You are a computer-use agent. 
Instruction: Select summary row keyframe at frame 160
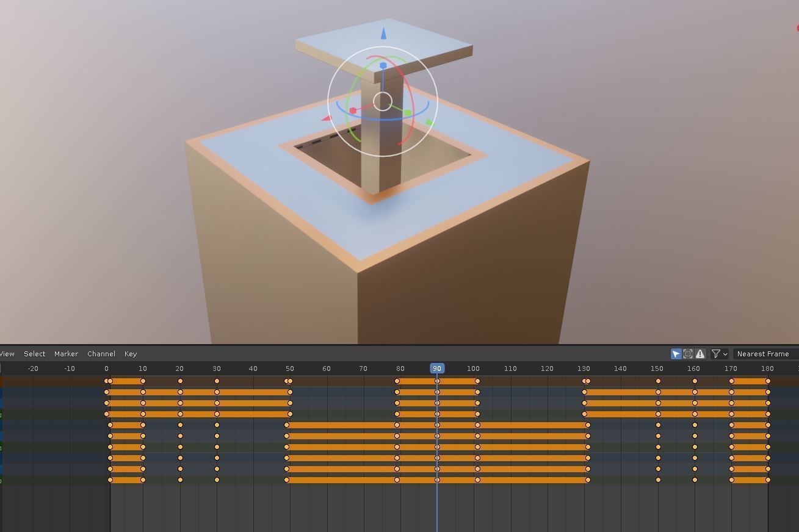tap(695, 381)
